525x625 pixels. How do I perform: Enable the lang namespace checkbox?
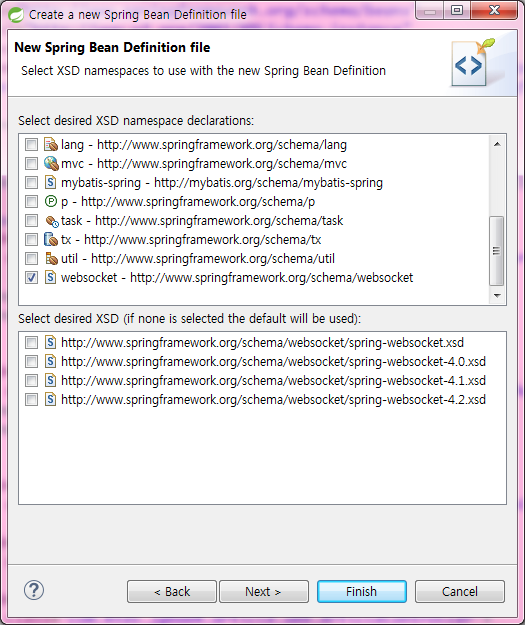[x=31, y=144]
